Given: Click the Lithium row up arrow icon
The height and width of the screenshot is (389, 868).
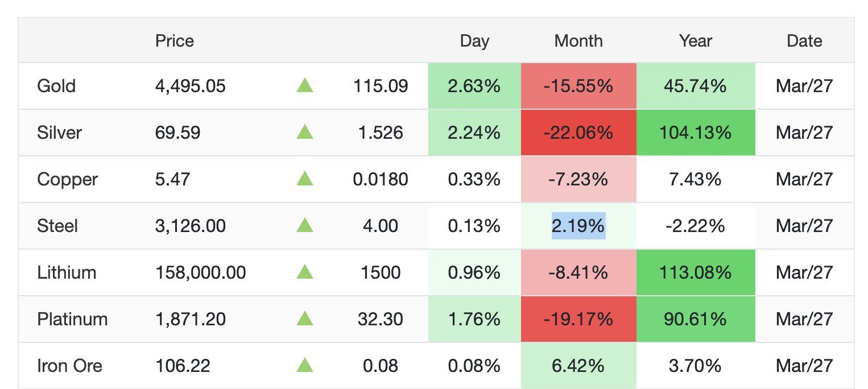Looking at the screenshot, I should [305, 273].
